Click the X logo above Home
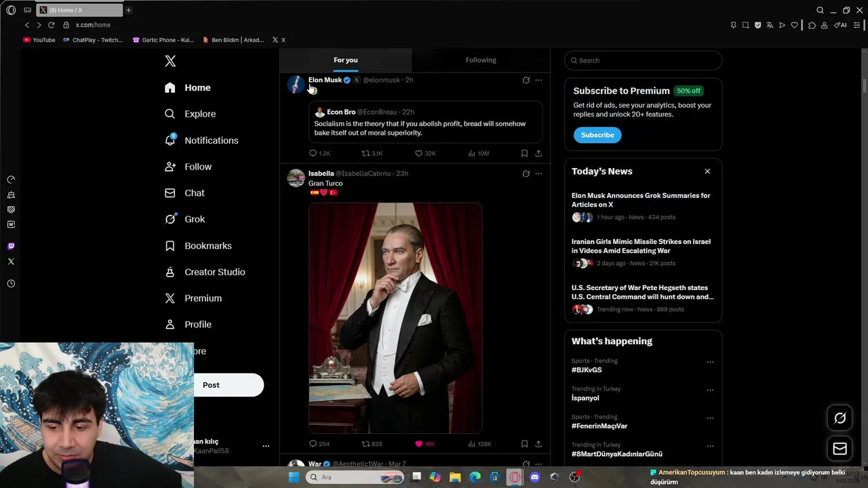868x488 pixels. click(170, 61)
